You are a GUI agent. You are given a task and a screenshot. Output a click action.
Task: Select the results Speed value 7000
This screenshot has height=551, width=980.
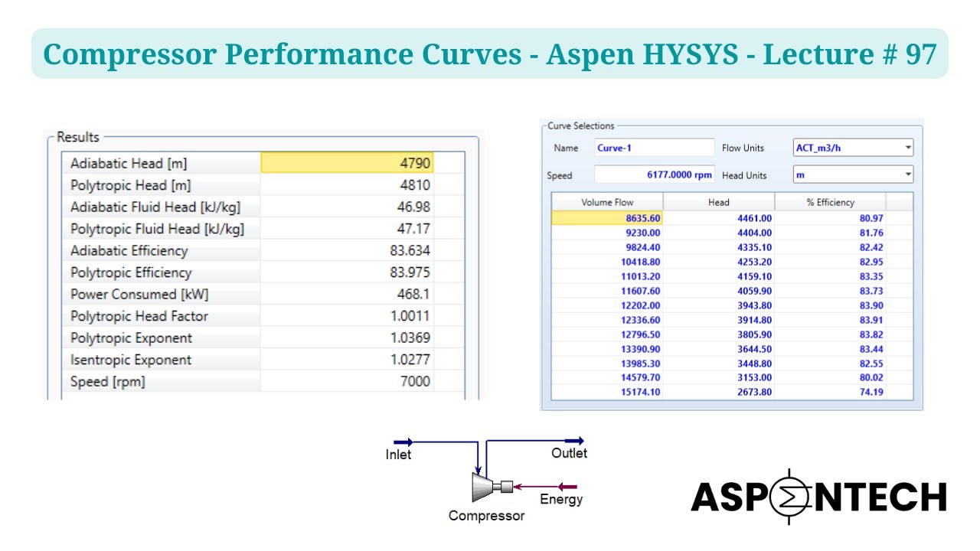pos(347,381)
